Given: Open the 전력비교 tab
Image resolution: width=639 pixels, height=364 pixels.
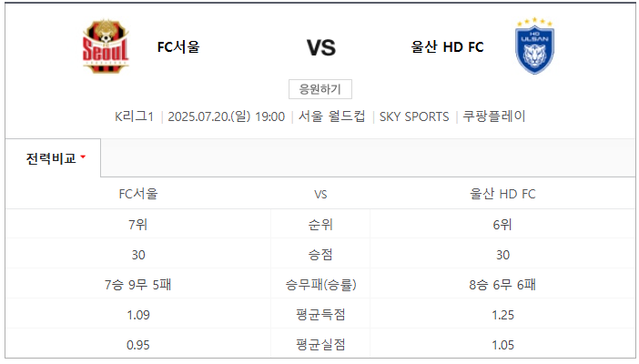Looking at the screenshot, I should click(53, 158).
